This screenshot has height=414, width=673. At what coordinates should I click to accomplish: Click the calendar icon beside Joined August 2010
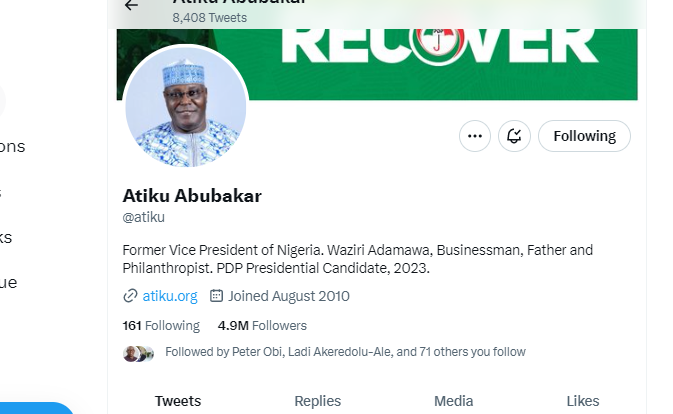click(216, 296)
